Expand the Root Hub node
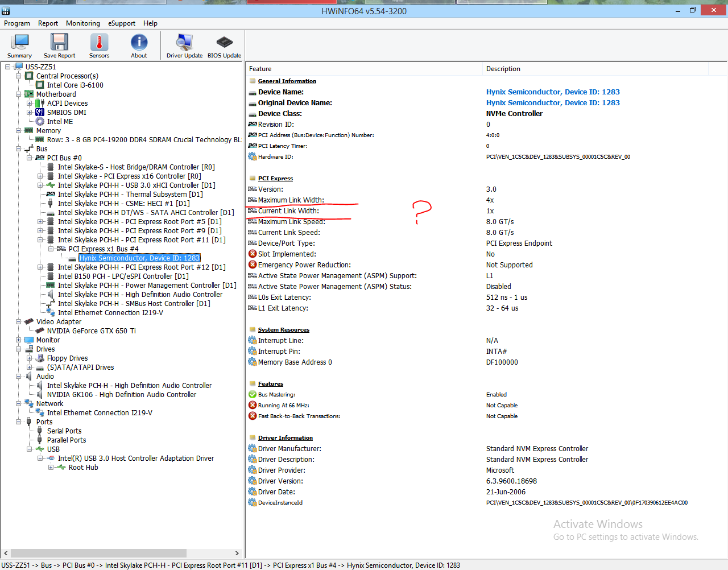Screen dimensions: 728x570 (x=51, y=468)
